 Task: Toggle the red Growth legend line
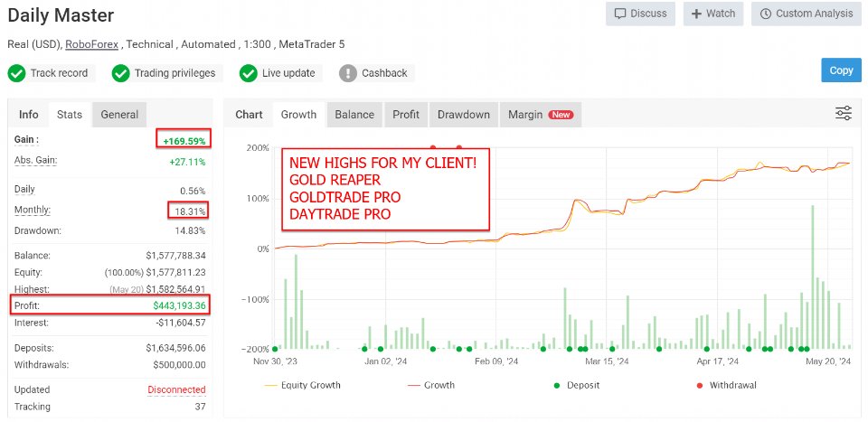pos(431,385)
